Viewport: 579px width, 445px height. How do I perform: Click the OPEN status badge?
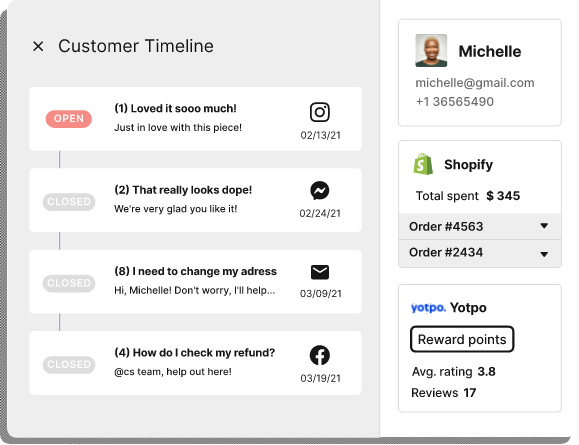point(69,119)
